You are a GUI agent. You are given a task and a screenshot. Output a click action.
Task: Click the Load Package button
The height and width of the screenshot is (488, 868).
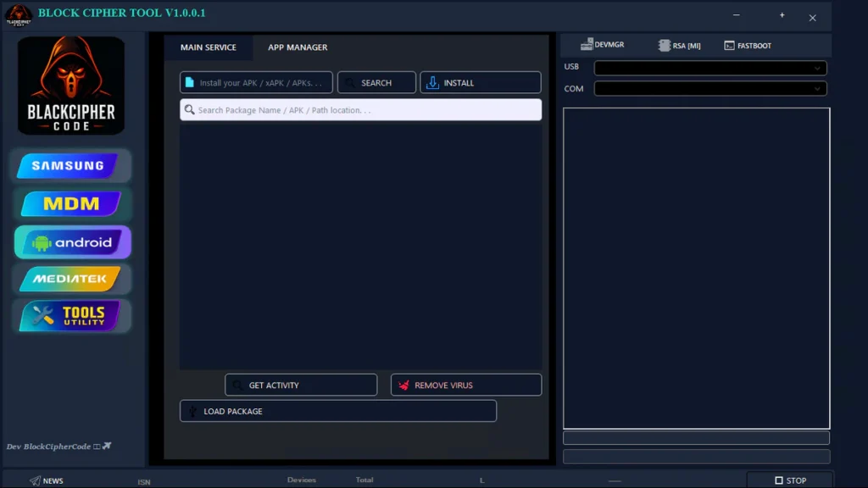337,411
